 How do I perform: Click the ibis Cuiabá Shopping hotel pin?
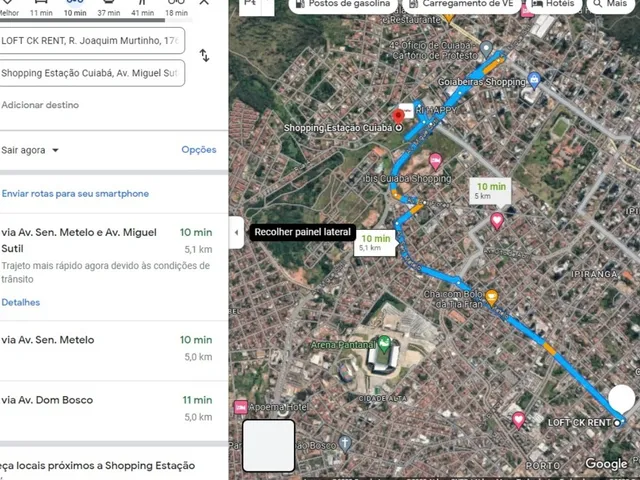click(x=436, y=161)
